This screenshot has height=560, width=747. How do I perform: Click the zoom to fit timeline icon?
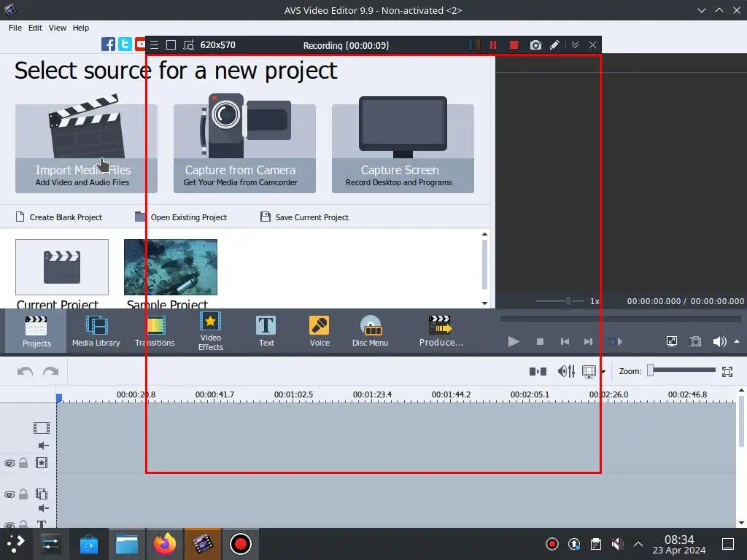(x=727, y=371)
